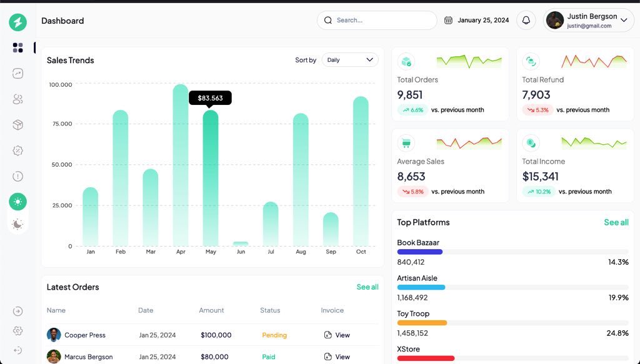This screenshot has width=640, height=364.
Task: Click the Amount column header
Action: (211, 310)
